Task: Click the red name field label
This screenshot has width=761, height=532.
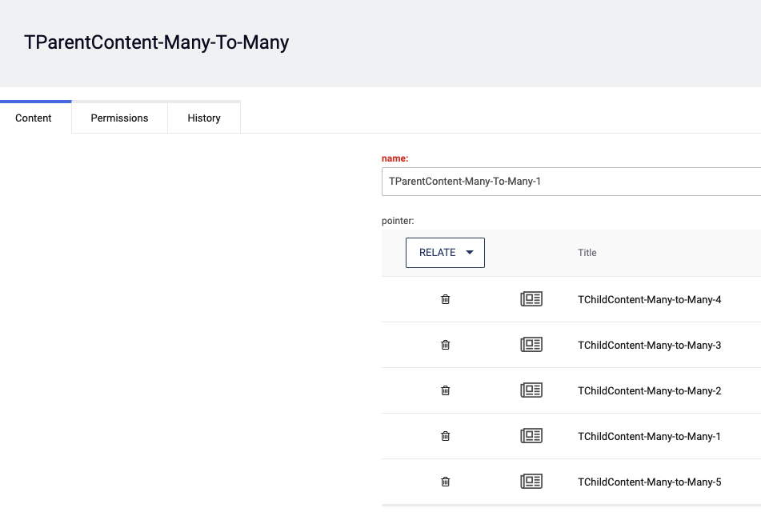Action: tap(395, 158)
